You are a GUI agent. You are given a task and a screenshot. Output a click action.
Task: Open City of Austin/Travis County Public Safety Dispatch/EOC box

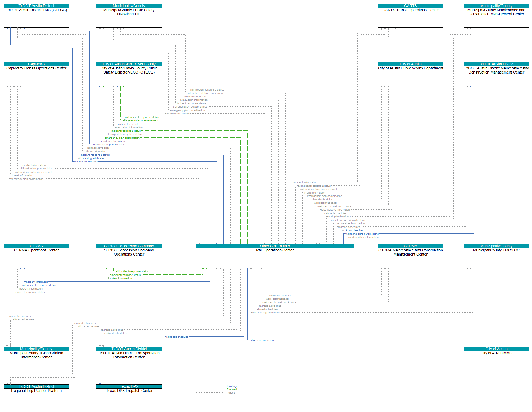[129, 74]
